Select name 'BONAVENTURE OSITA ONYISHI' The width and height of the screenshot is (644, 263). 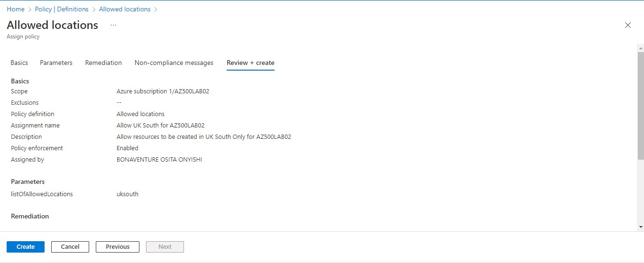159,160
